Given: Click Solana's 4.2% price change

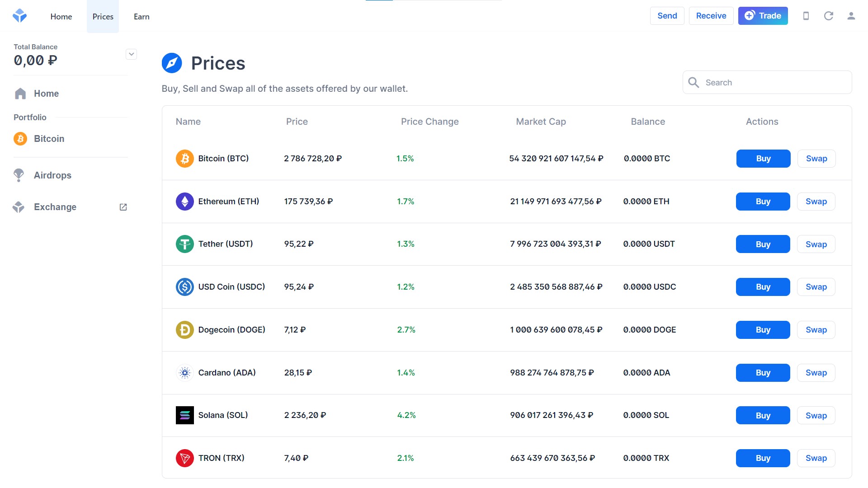Looking at the screenshot, I should click(x=406, y=415).
